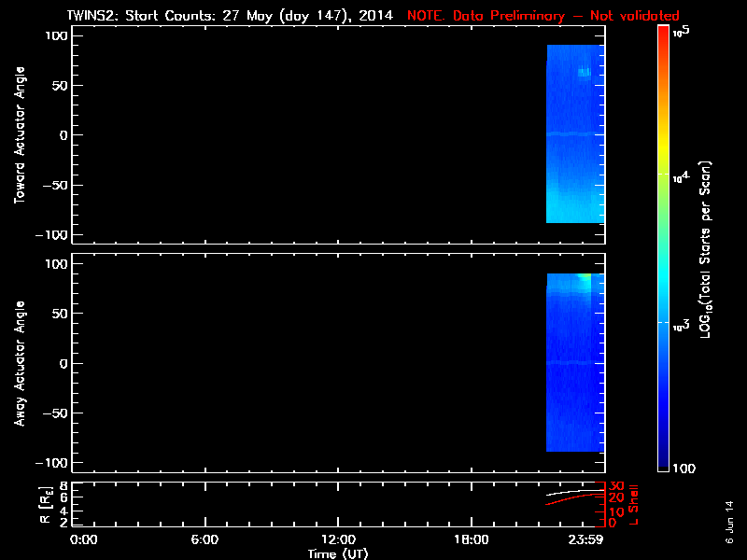Click the 'Away Actuator Angle' axis label
Screen dimensions: 747x560
click(x=20, y=363)
